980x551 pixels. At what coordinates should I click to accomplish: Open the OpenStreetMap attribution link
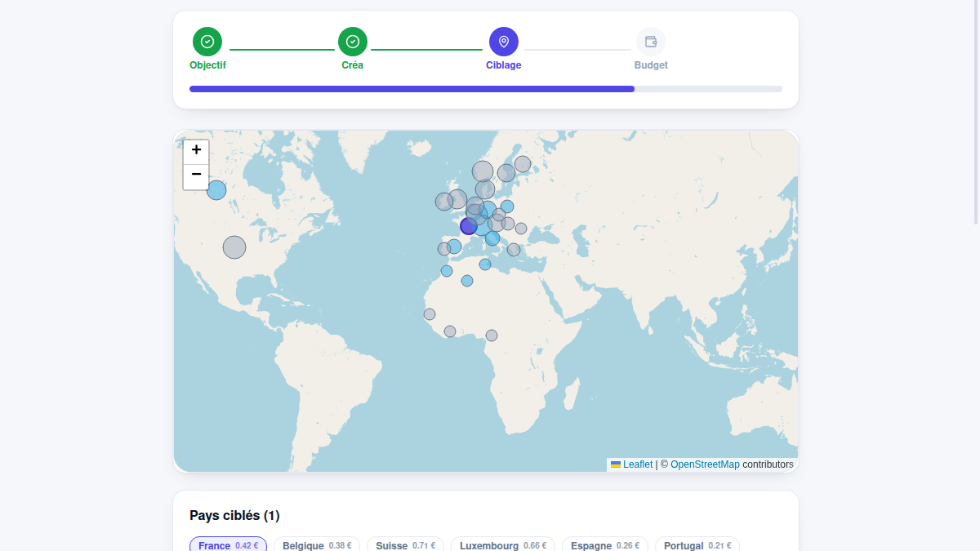(705, 464)
